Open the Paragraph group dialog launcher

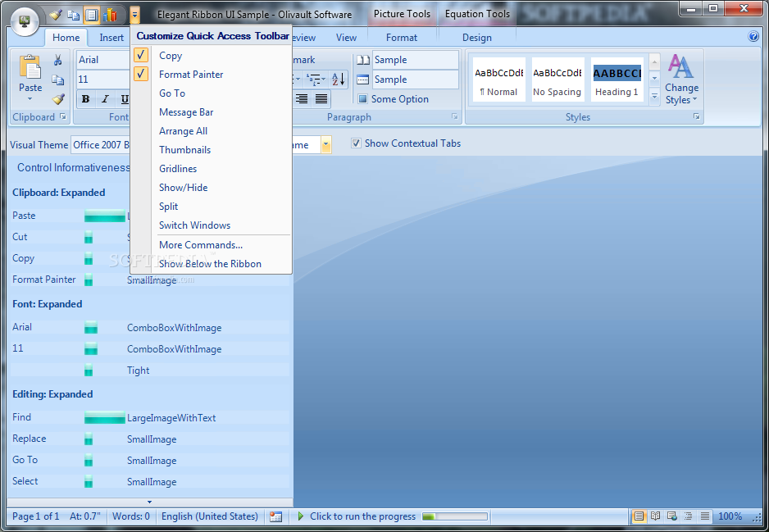[455, 116]
